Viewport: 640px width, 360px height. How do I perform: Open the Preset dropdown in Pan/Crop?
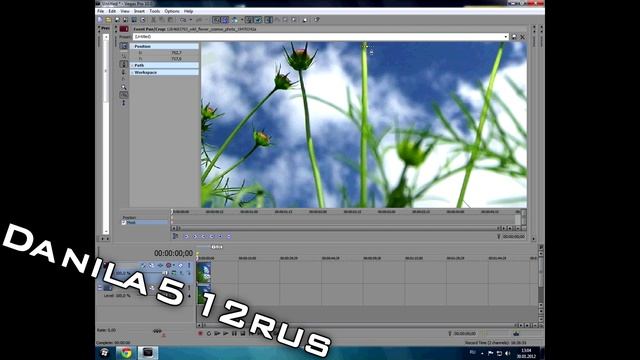pos(506,37)
